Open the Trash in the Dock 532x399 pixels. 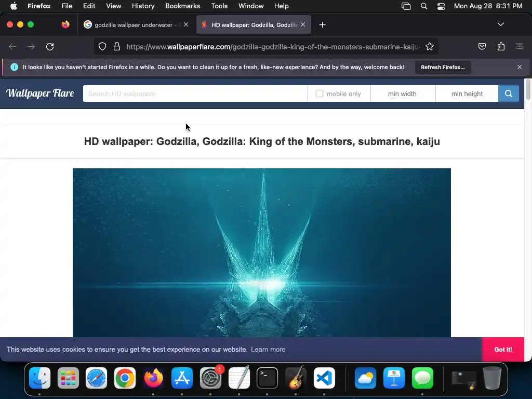(493, 378)
